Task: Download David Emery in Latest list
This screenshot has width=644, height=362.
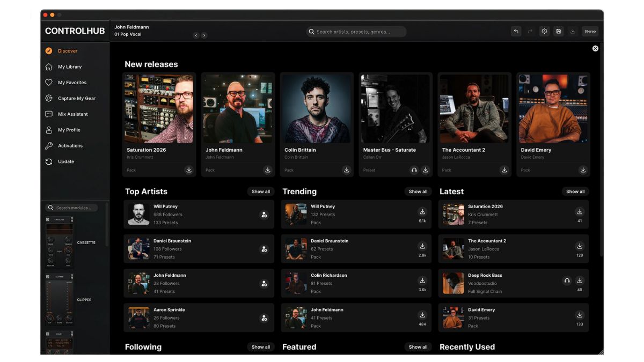Action: (x=580, y=315)
